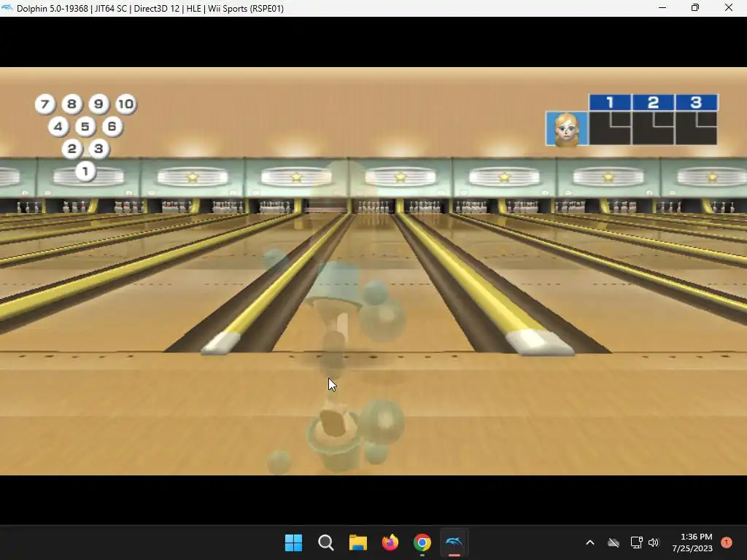Click pin indicator number 9
Image resolution: width=747 pixels, height=560 pixels.
click(98, 104)
